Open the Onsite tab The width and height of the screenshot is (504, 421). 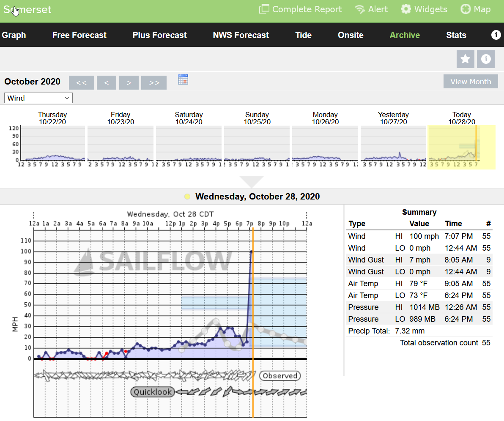[x=351, y=35]
